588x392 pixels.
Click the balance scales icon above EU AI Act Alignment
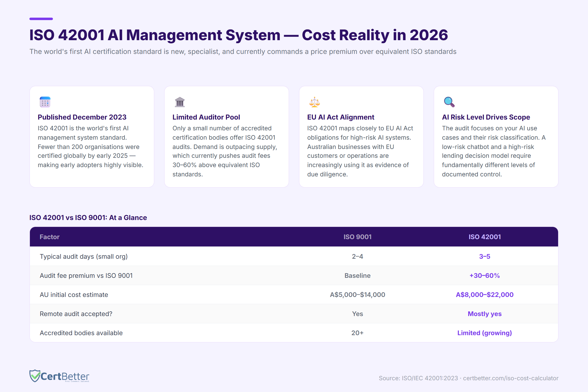pos(315,102)
